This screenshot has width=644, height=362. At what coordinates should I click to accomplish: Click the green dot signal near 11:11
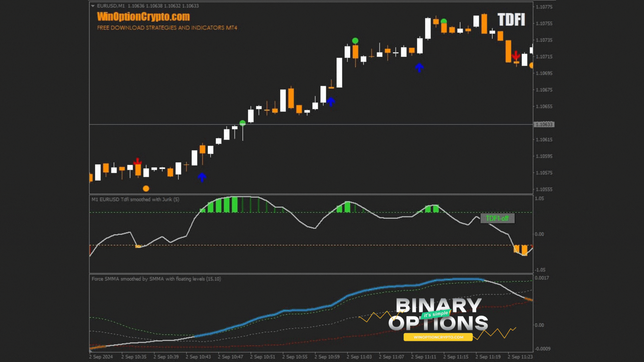pos(444,21)
